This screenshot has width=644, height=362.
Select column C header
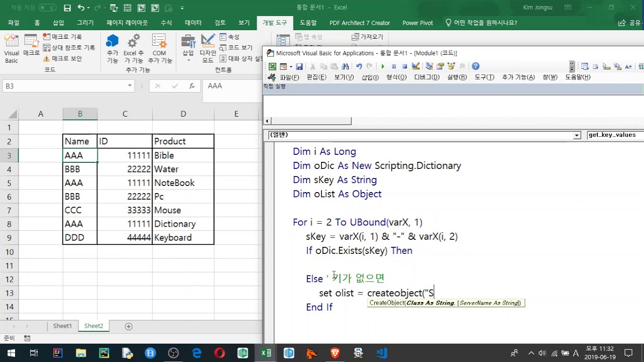point(125,114)
